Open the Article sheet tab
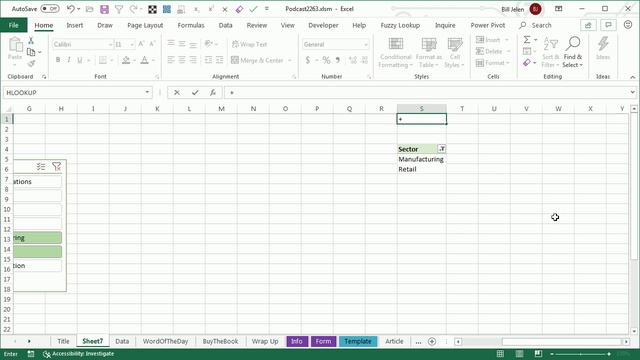Screen dimensions: 640x360 [x=394, y=341]
